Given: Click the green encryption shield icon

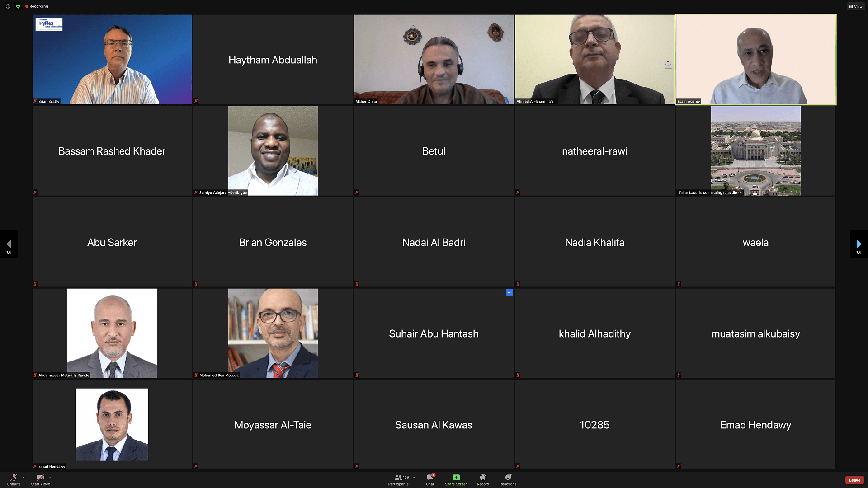Looking at the screenshot, I should (x=18, y=6).
